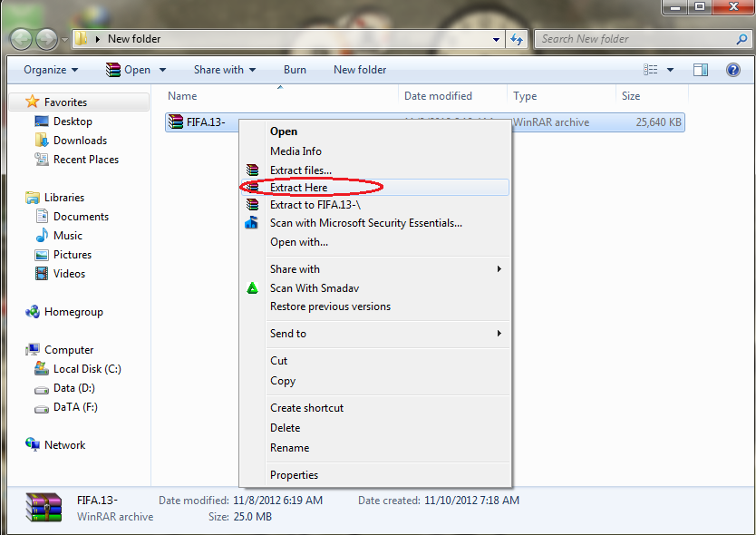Image resolution: width=756 pixels, height=535 pixels.
Task: Open the Share with toolbar dropdown
Action: click(x=225, y=70)
